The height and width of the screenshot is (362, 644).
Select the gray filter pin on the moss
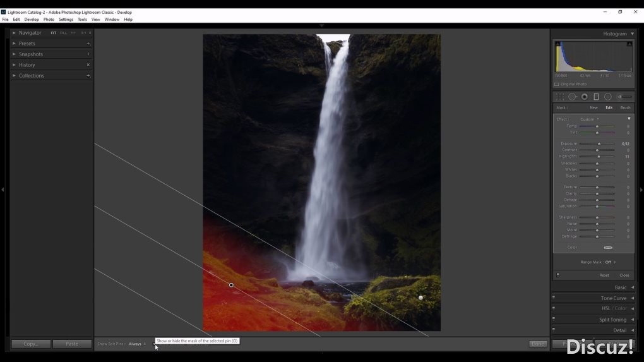tap(420, 298)
